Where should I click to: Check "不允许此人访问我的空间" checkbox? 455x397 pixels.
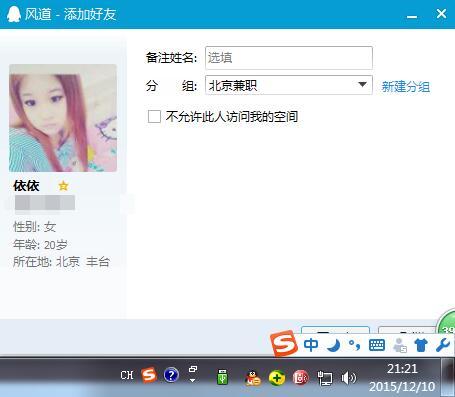coord(154,117)
